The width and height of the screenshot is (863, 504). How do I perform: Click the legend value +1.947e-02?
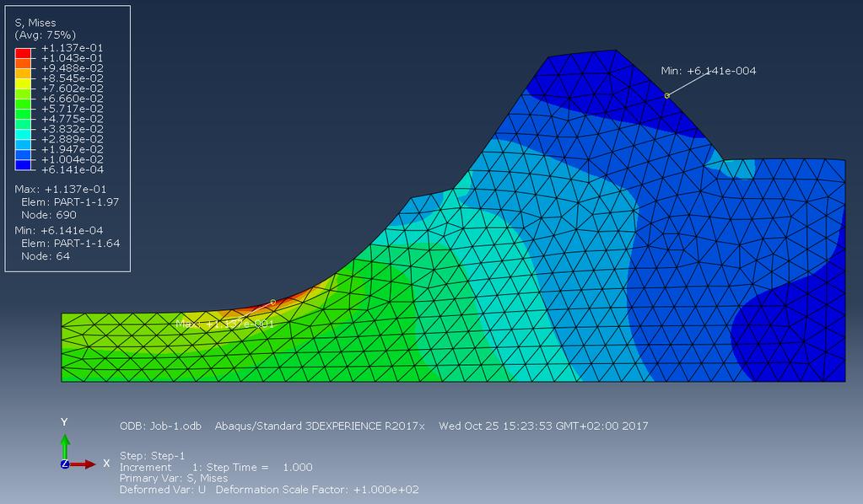coord(72,149)
